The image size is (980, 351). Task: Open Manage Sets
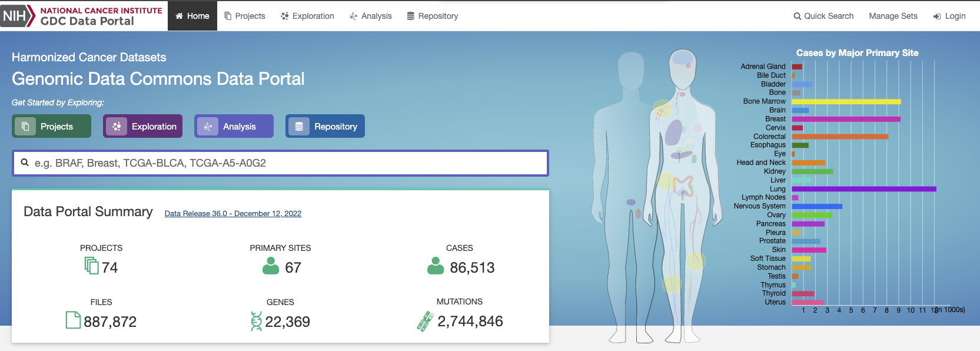[x=893, y=16]
